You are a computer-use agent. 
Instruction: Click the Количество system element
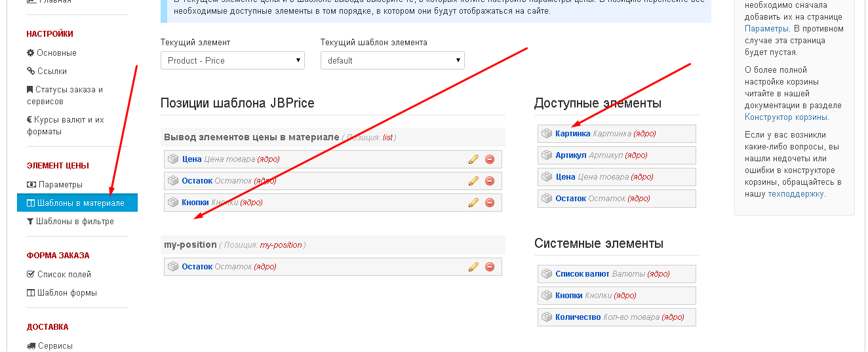pyautogui.click(x=578, y=317)
